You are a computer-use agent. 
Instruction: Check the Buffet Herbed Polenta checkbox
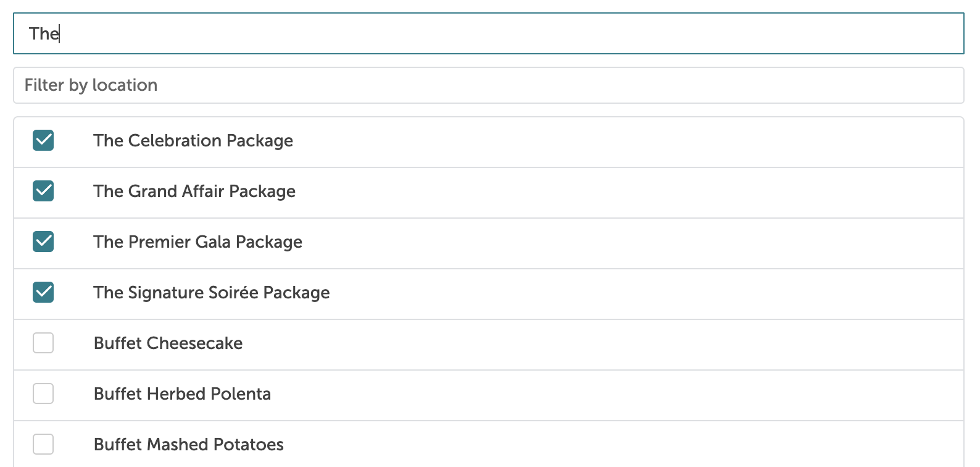click(43, 393)
